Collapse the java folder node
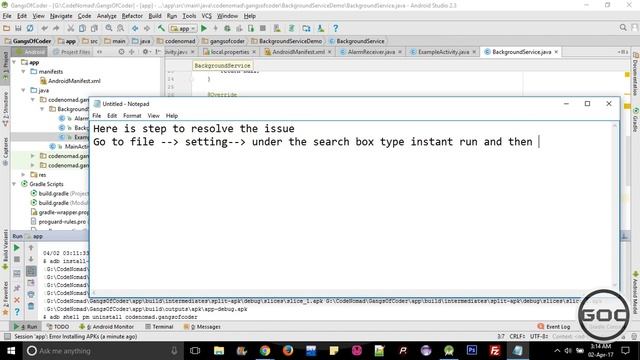 (x=24, y=90)
